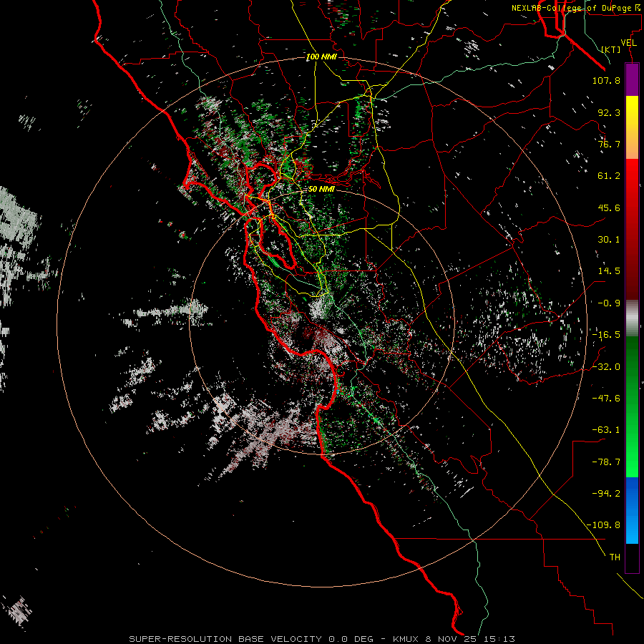Select the -94.2 legend value
Viewport: 644px width, 644px height.
pyautogui.click(x=606, y=493)
